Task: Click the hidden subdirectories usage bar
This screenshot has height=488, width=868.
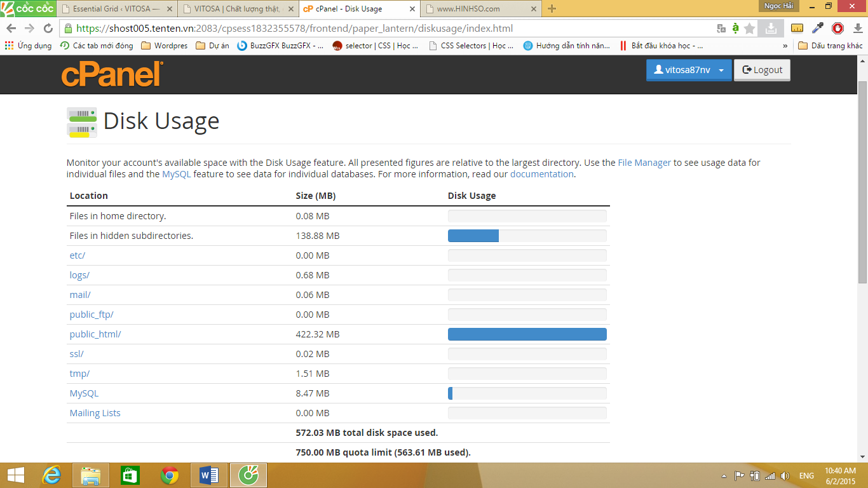Action: pyautogui.click(x=527, y=236)
